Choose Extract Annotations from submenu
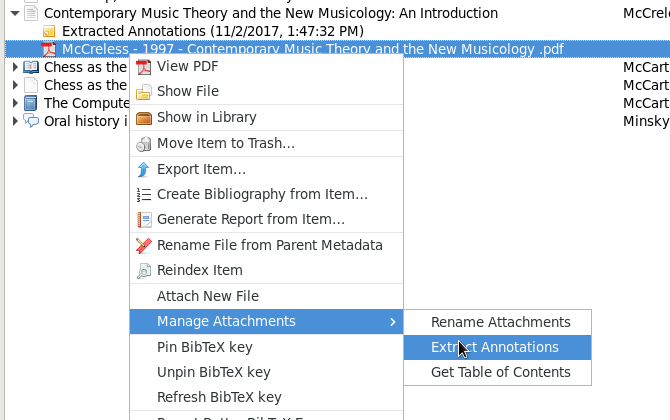Screen dimensions: 670x420 495,348
